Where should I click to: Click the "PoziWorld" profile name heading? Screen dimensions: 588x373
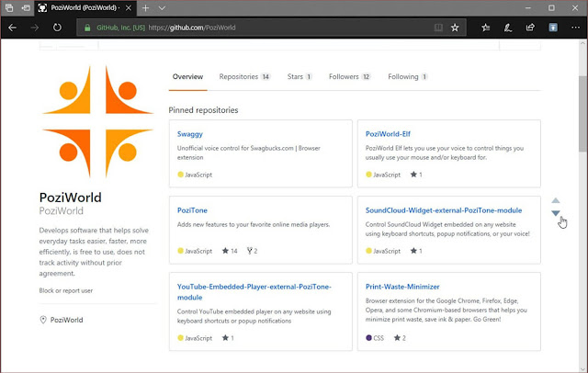tap(70, 198)
